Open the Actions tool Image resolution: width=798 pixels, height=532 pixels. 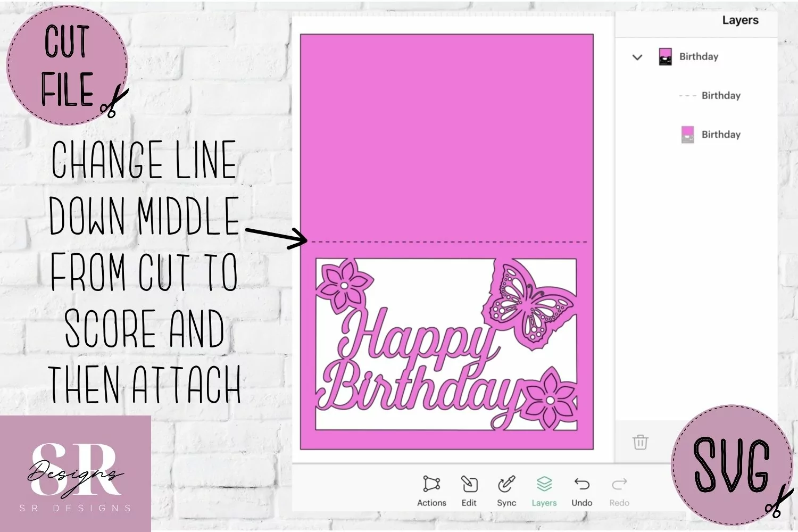pos(431,491)
